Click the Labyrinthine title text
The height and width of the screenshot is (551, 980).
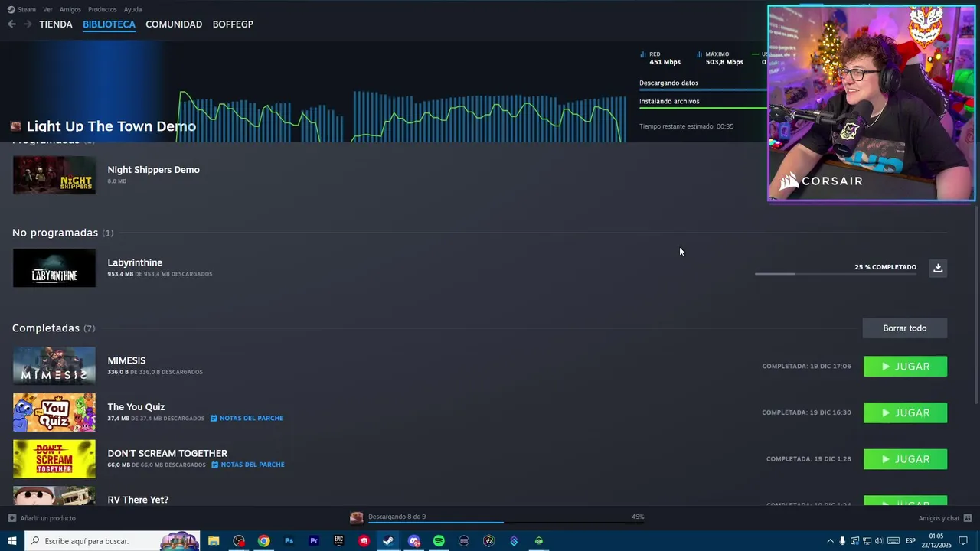pos(135,262)
